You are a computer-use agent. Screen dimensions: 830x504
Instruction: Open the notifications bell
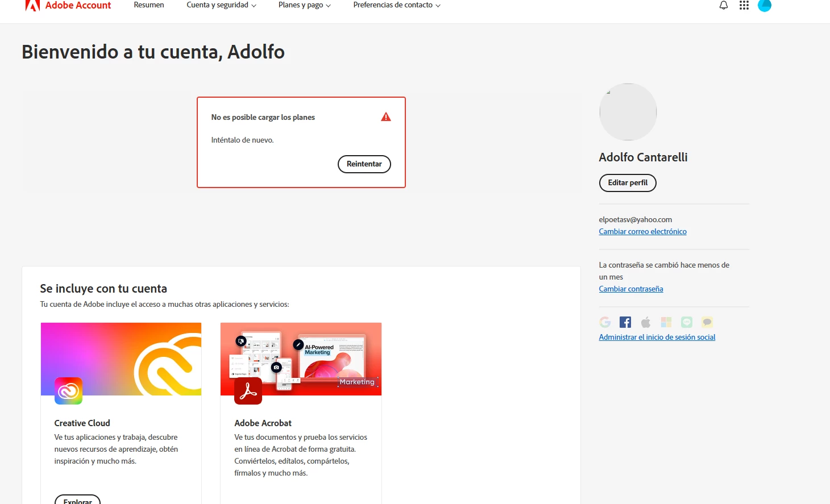[724, 5]
